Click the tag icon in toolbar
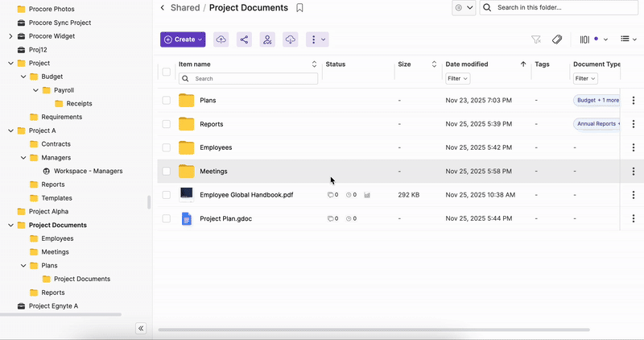 [557, 39]
